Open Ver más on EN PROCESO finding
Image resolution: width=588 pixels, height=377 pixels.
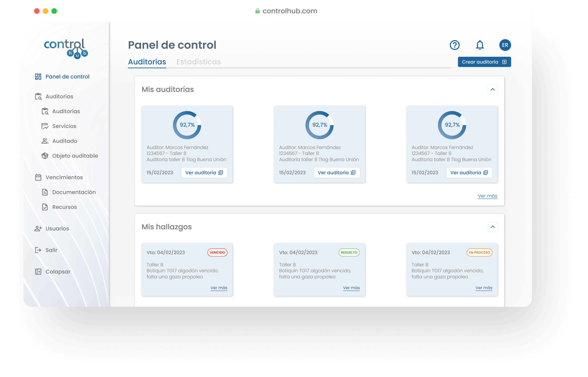coord(484,288)
